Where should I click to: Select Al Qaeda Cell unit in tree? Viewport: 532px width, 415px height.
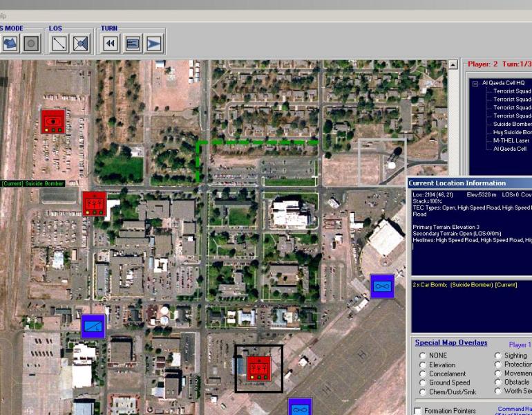tap(510, 149)
